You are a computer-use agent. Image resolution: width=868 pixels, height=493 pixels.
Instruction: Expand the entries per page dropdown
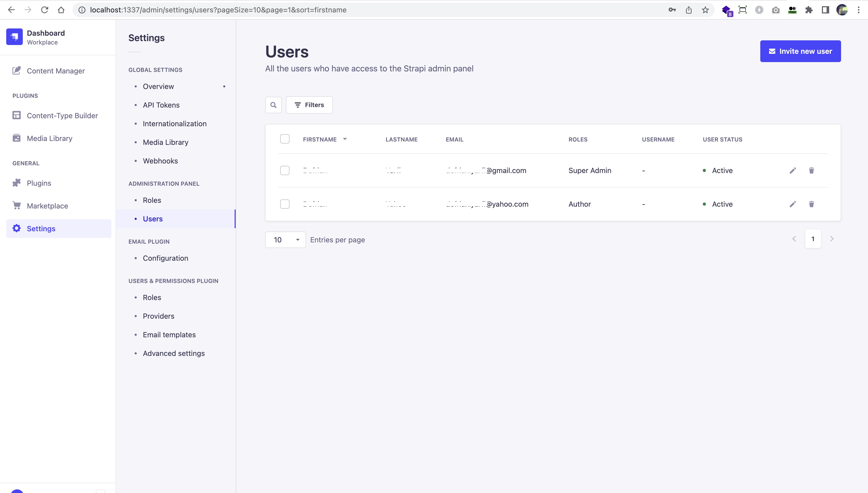pyautogui.click(x=285, y=239)
